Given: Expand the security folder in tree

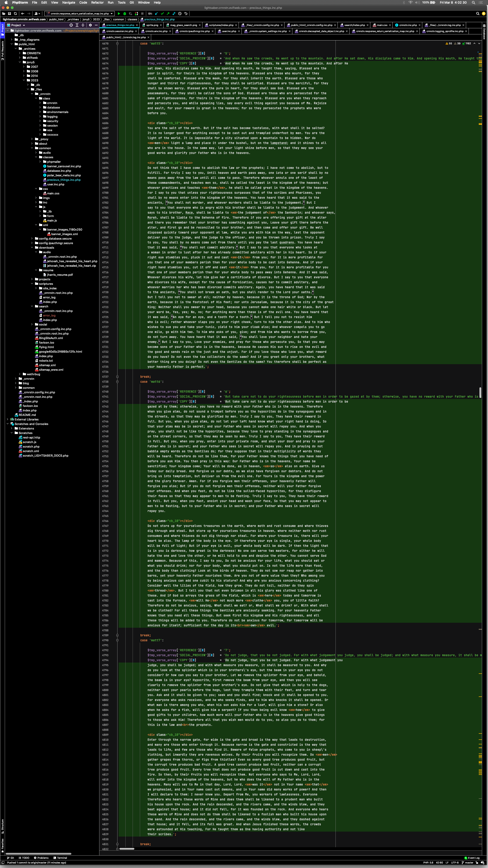Looking at the screenshot, I should (x=40, y=121).
